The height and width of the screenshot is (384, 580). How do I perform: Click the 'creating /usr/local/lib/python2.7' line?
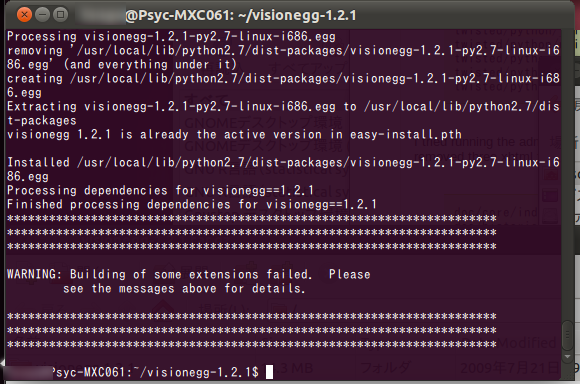pyautogui.click(x=283, y=78)
